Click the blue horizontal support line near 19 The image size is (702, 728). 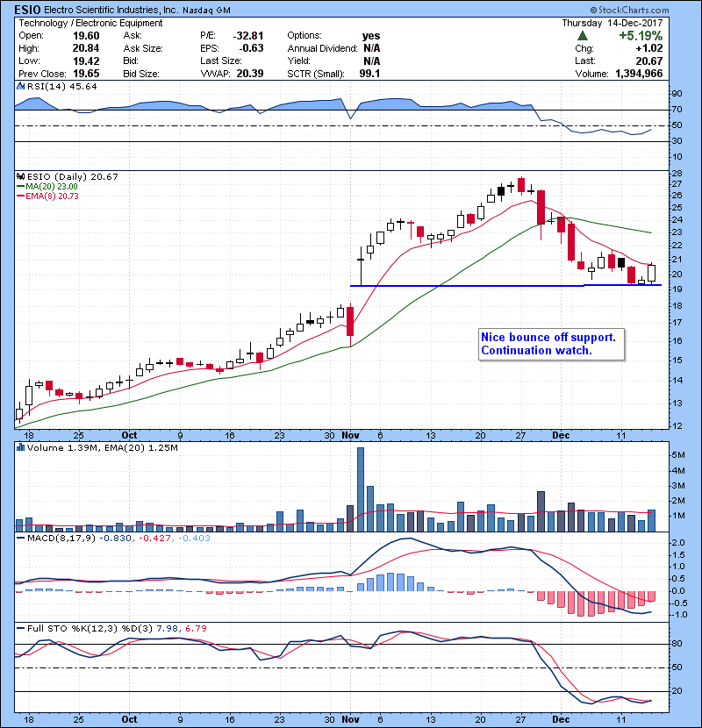tap(505, 286)
